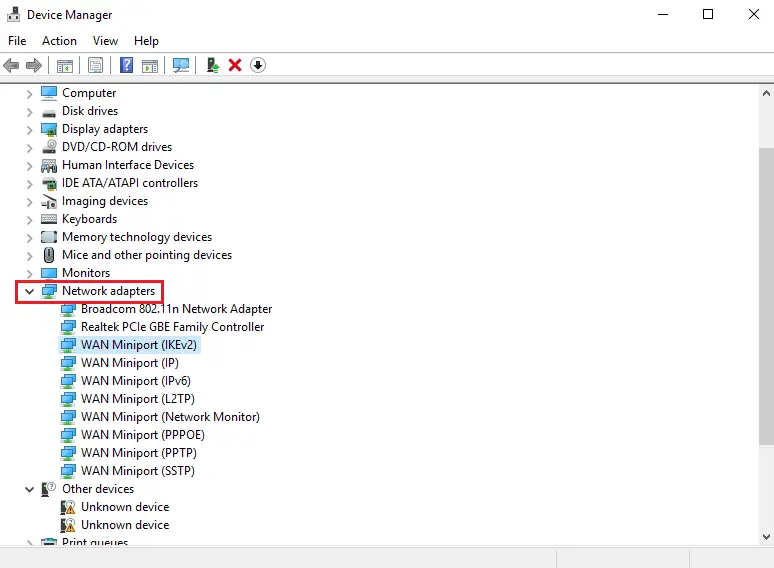Click the vertical scrollbar thumb

(766, 296)
